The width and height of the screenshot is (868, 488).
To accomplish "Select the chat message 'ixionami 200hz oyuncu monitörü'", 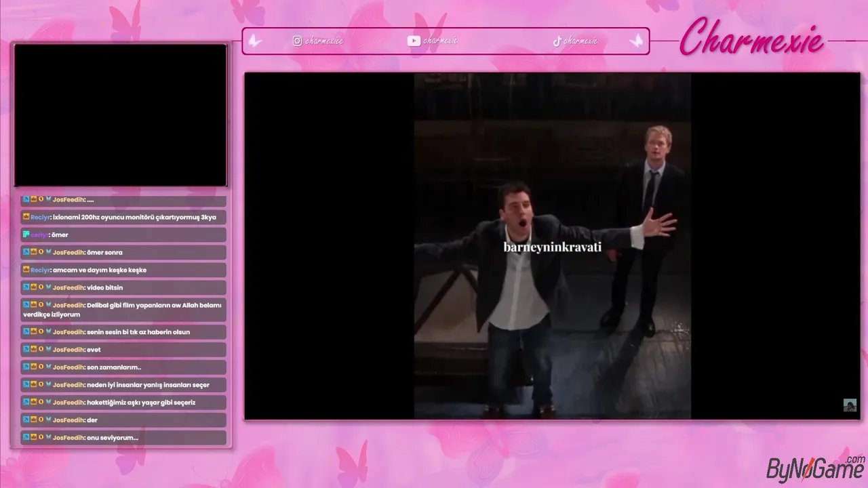I will point(123,217).
